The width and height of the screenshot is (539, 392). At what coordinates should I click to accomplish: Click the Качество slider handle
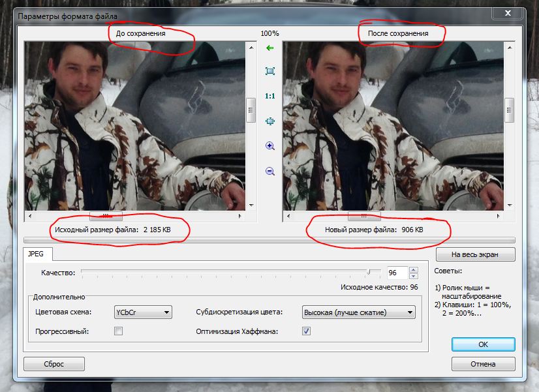click(369, 272)
